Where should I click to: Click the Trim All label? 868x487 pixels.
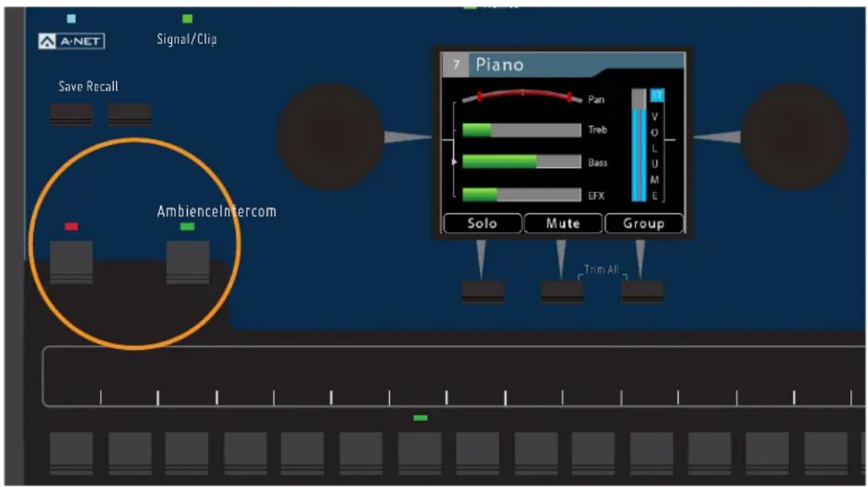[x=602, y=269]
